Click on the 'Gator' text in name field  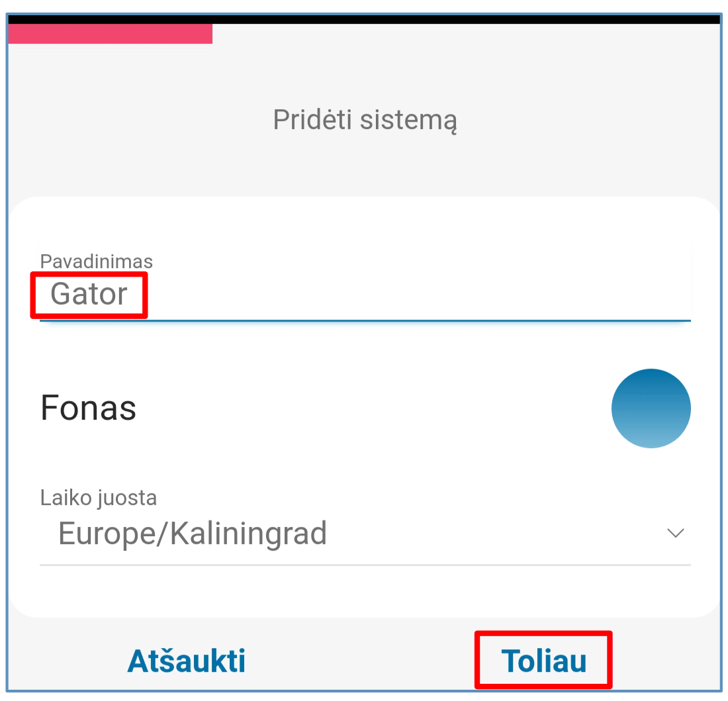[x=89, y=295]
